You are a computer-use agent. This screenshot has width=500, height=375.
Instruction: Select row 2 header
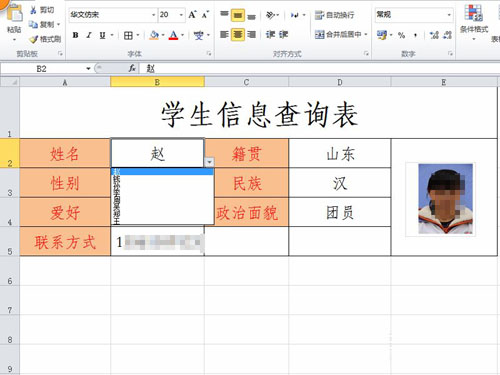tap(10, 153)
